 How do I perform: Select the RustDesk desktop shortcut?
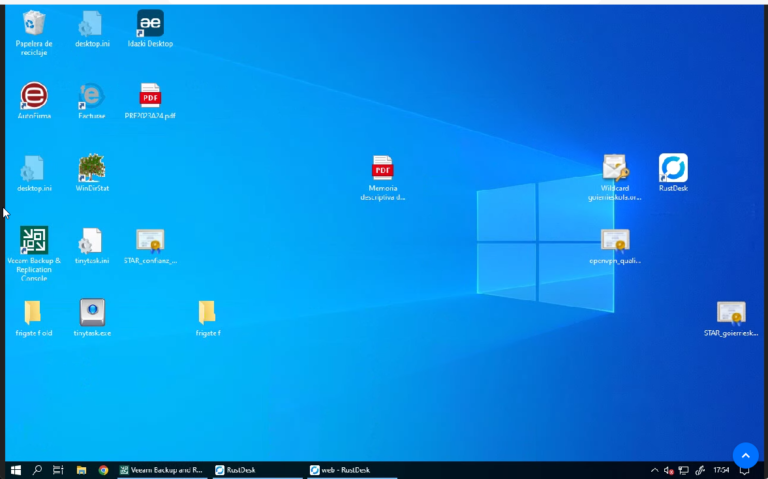[x=673, y=168]
